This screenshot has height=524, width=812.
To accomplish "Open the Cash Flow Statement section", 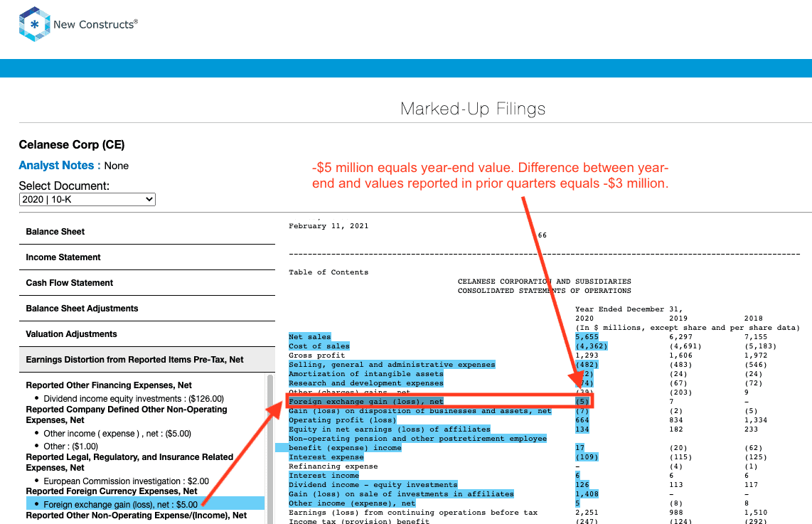I will (x=147, y=283).
